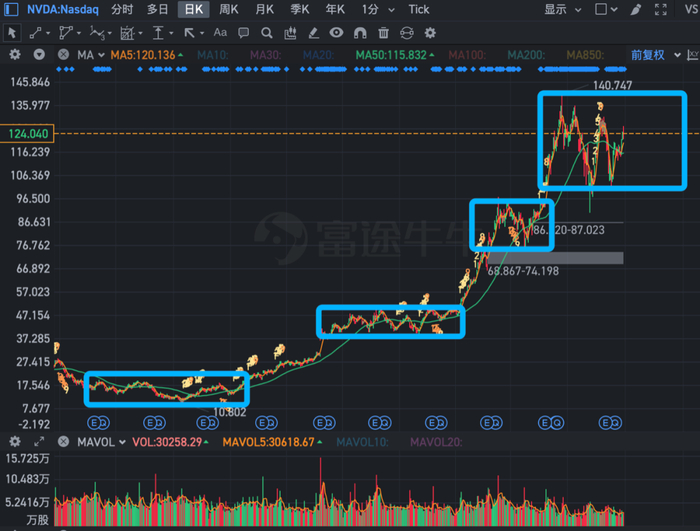Toggle the MA100 line
The height and width of the screenshot is (531, 700).
pyautogui.click(x=467, y=55)
